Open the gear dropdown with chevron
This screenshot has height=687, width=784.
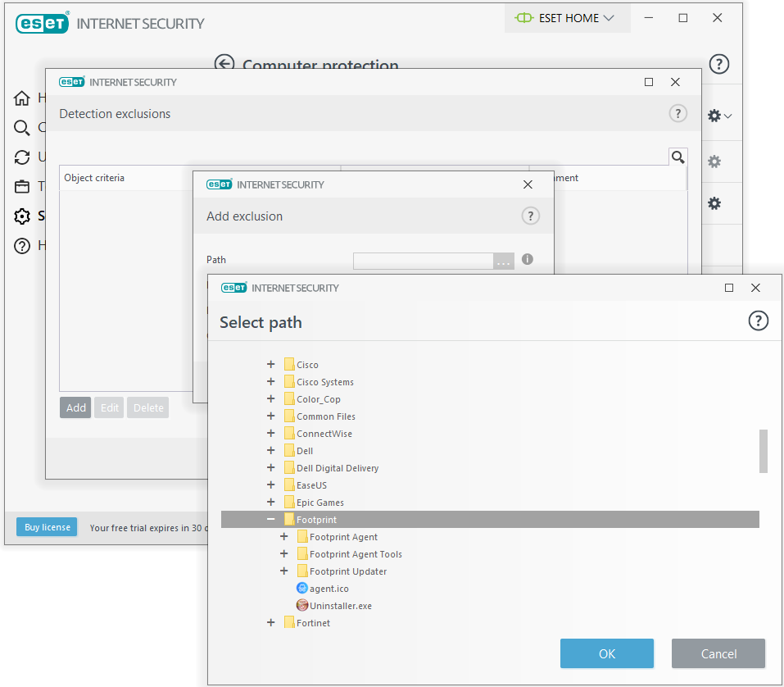[x=719, y=116]
